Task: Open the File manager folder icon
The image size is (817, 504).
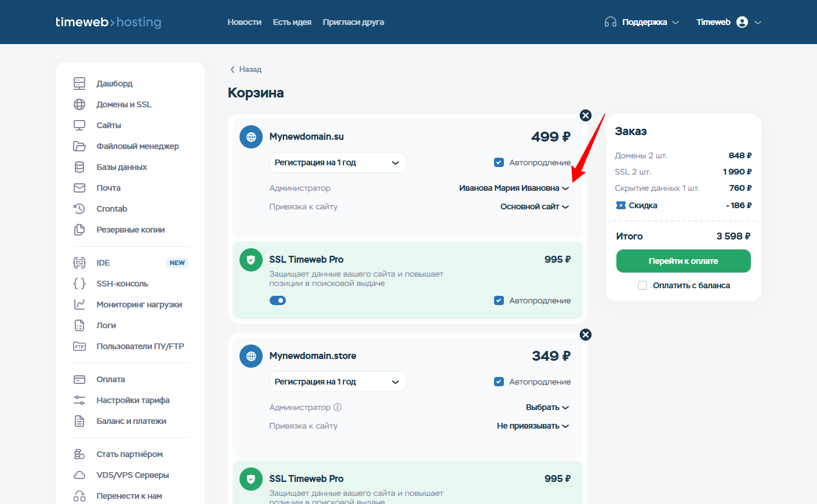Action: 79,146
